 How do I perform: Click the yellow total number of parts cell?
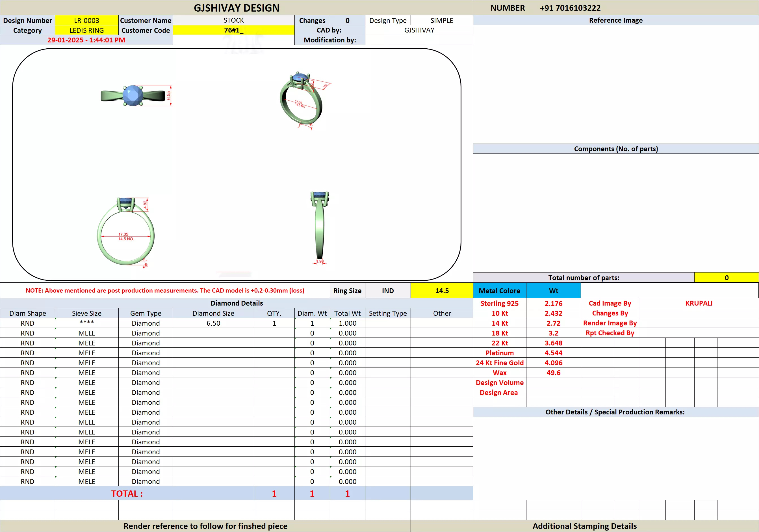tap(726, 278)
